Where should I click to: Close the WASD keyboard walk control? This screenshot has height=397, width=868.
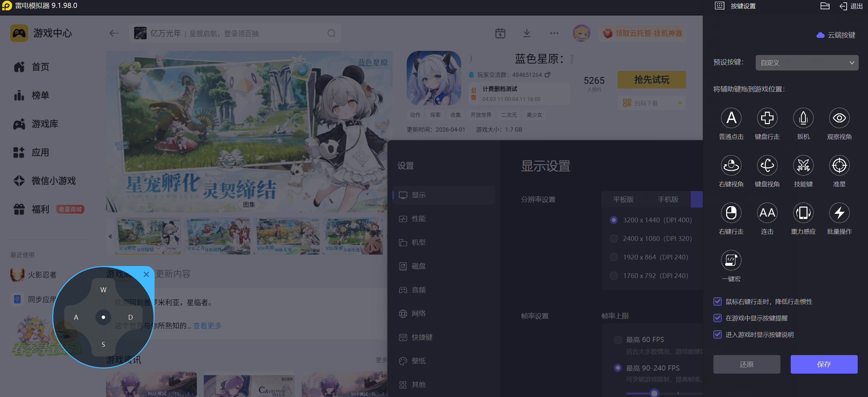[x=146, y=274]
